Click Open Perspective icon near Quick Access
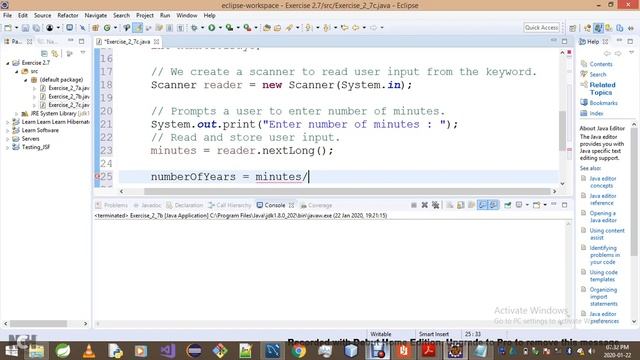The image size is (640, 360). point(573,28)
